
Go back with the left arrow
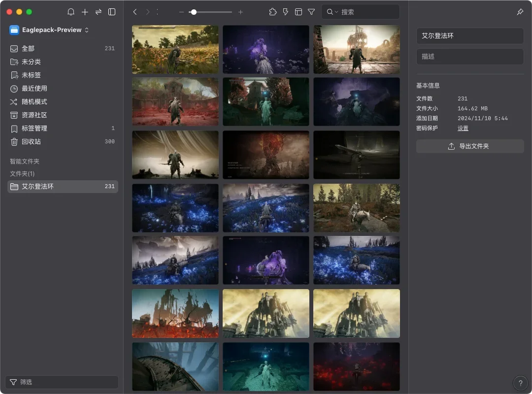[x=135, y=12]
